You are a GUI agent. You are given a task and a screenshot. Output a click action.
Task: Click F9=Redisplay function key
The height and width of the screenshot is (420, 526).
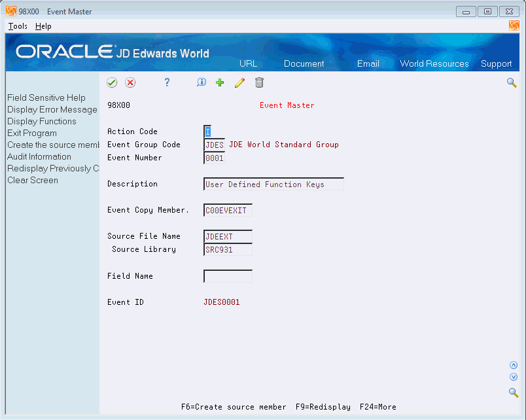click(323, 407)
